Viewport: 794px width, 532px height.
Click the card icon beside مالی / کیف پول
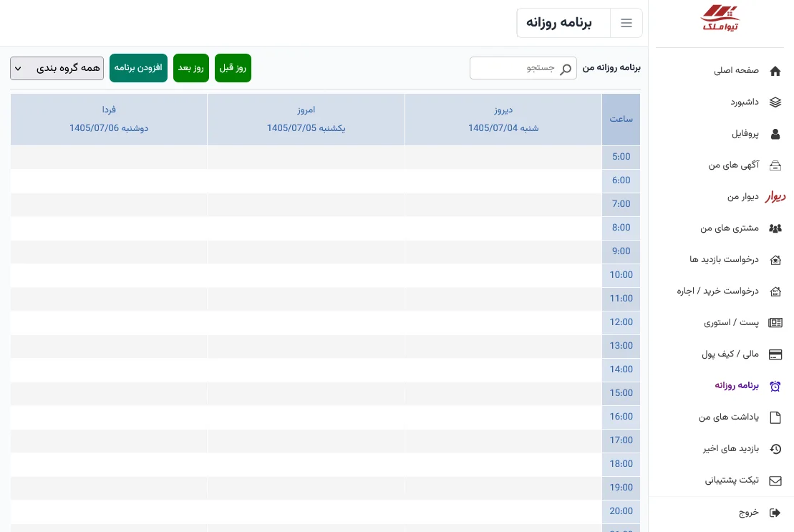(775, 354)
